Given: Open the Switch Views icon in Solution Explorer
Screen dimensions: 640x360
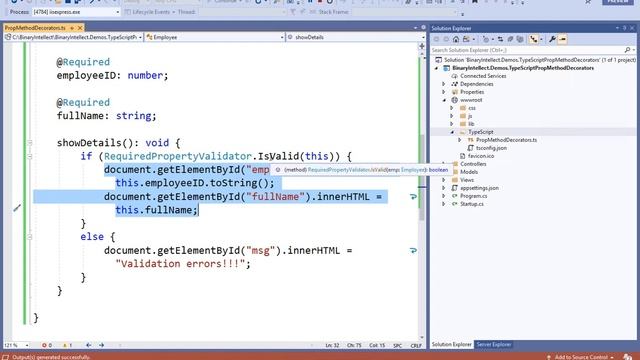Looking at the screenshot, I should coord(467,39).
